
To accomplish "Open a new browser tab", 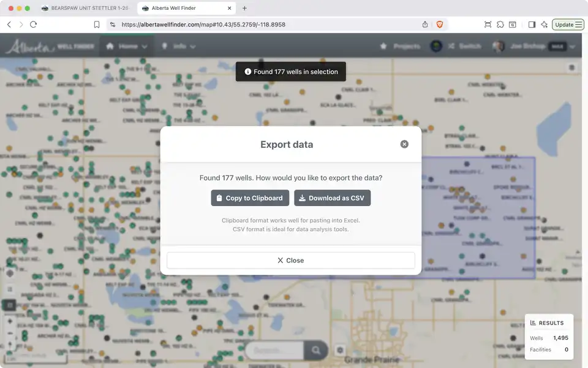I will pyautogui.click(x=244, y=8).
